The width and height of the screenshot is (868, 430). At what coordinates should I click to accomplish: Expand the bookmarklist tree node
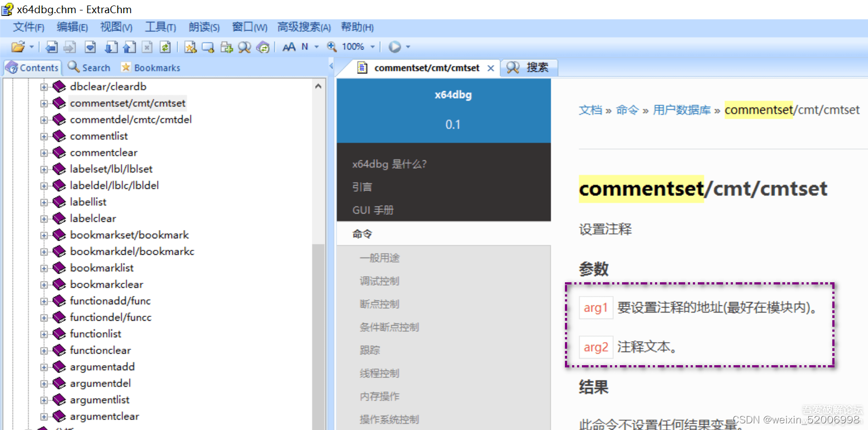(x=44, y=268)
